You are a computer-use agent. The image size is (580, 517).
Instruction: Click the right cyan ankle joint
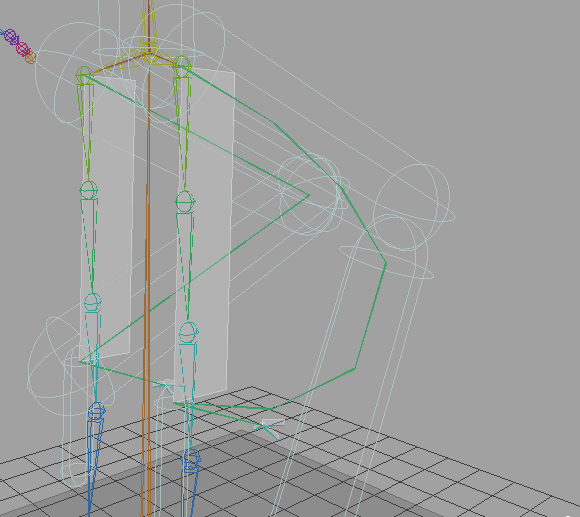(189, 332)
